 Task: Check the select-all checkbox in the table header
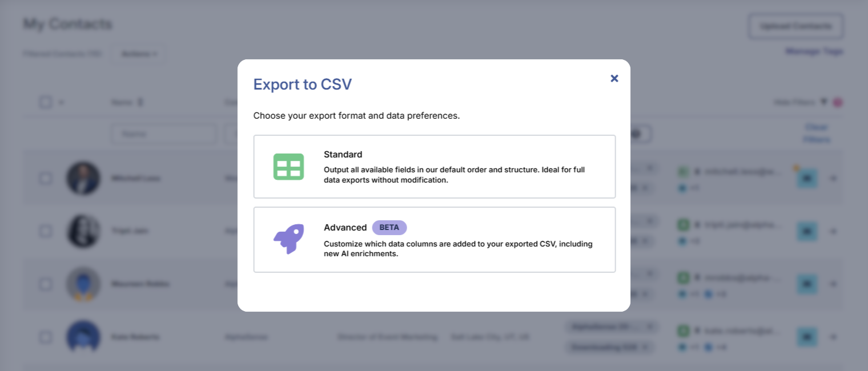[46, 102]
